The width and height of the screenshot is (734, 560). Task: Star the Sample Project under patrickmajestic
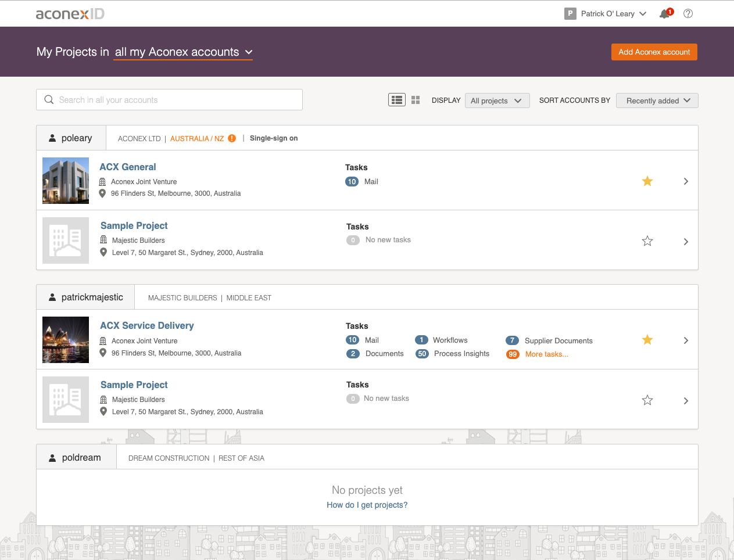coord(647,400)
